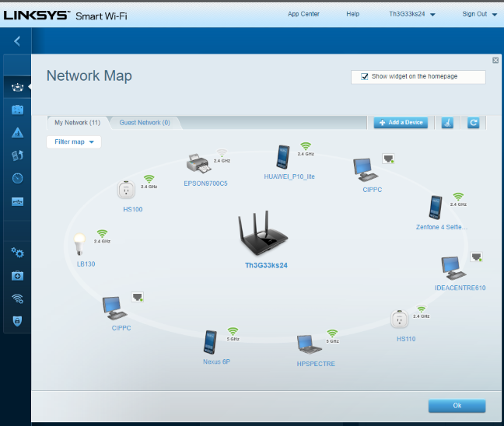The height and width of the screenshot is (426, 504).
Task: Toggle Show widget on the homepage checkbox
Action: [364, 76]
